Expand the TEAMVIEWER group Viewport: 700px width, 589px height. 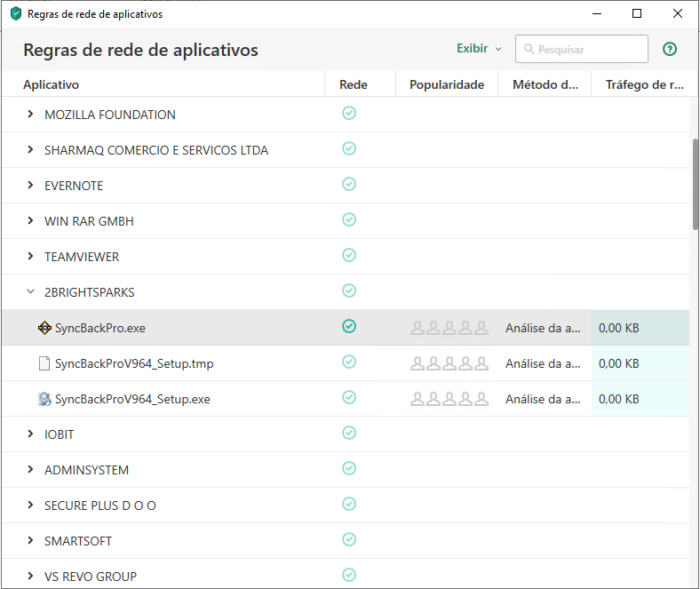30,256
